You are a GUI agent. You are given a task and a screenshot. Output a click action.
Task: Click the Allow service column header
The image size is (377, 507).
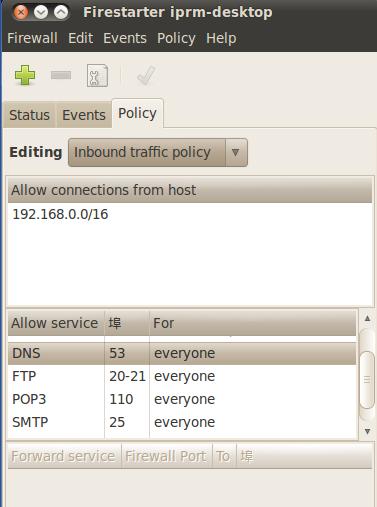(x=56, y=323)
